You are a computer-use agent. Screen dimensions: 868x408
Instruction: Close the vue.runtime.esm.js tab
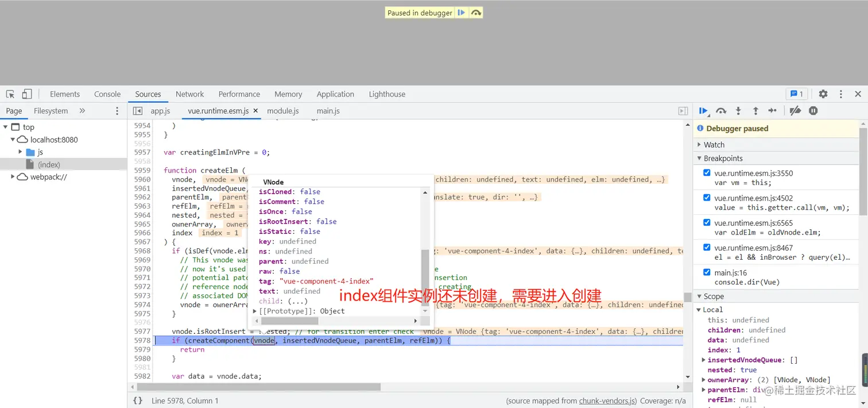pyautogui.click(x=255, y=110)
